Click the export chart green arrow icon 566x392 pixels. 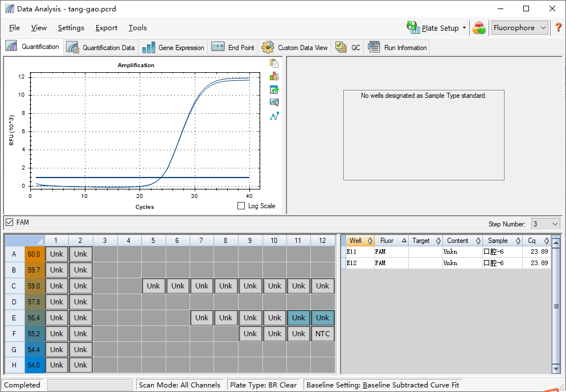(274, 89)
